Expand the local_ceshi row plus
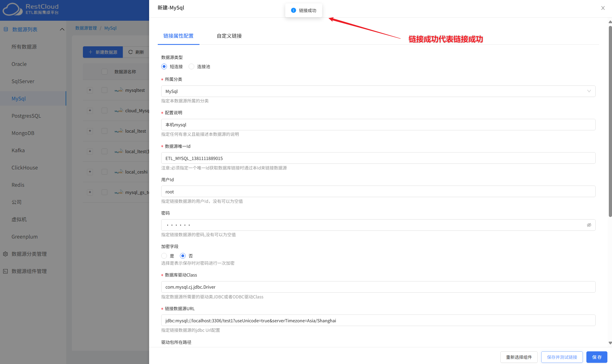612x364 pixels. 90,172
